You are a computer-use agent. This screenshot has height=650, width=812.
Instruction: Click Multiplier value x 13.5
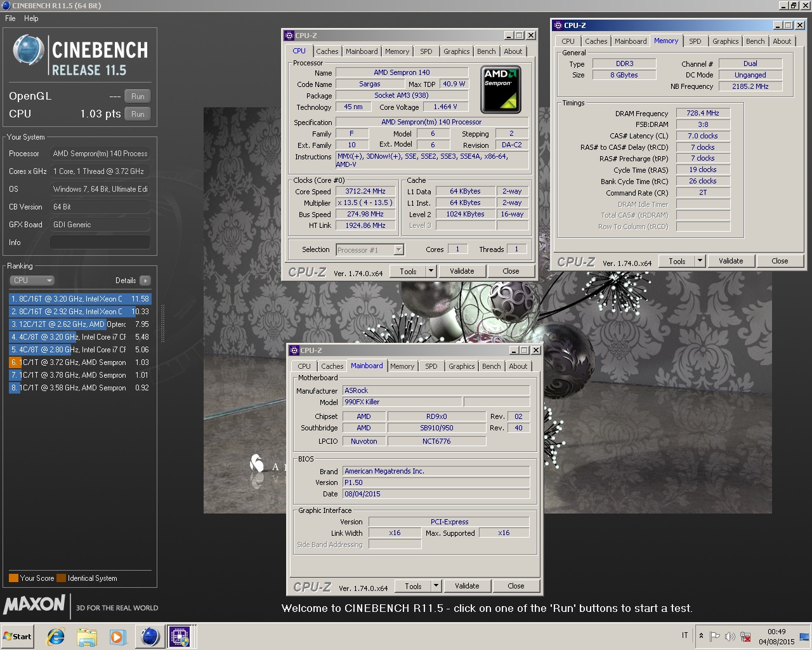(365, 202)
